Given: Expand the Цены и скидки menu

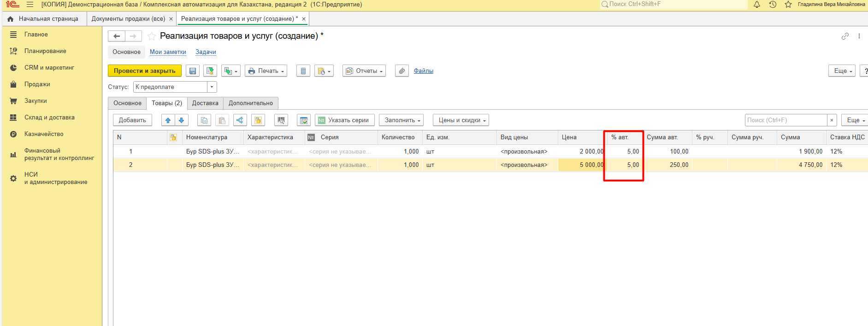Looking at the screenshot, I should (x=461, y=120).
